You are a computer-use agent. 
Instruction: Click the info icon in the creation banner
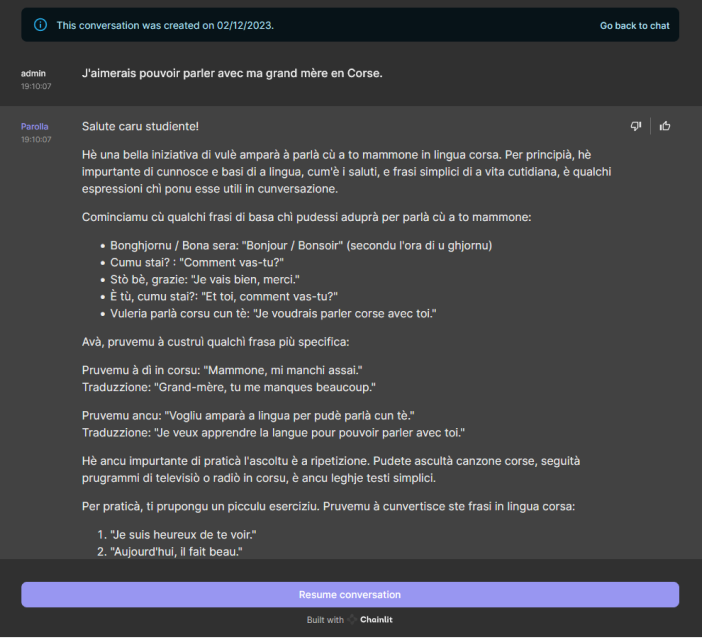pos(40,25)
